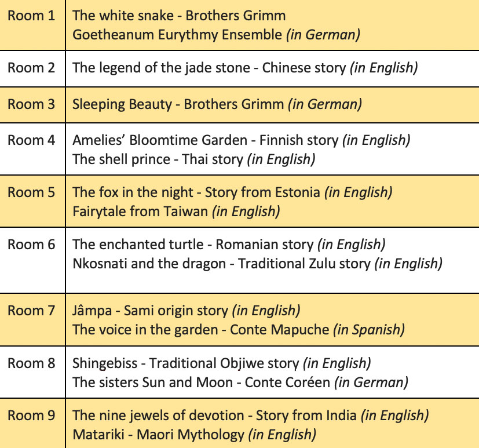Click 'Matariki - Maori Mythology' line
The image size is (479, 448).
[194, 434]
